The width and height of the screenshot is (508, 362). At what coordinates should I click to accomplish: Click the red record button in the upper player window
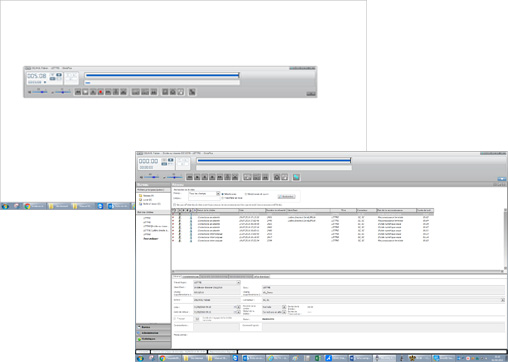click(x=101, y=92)
